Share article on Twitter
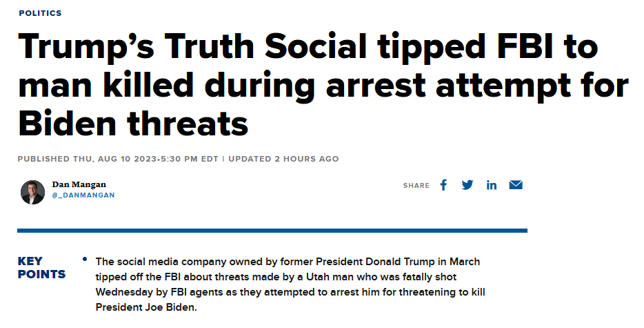Screen dimensions: 644x328 467,185
